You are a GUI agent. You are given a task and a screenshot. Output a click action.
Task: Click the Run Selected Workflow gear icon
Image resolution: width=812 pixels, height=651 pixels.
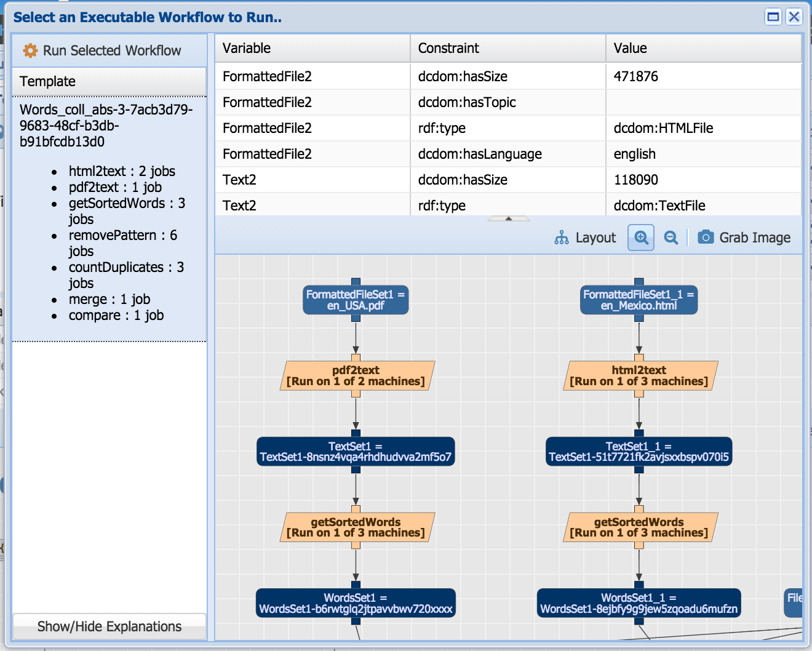point(30,50)
